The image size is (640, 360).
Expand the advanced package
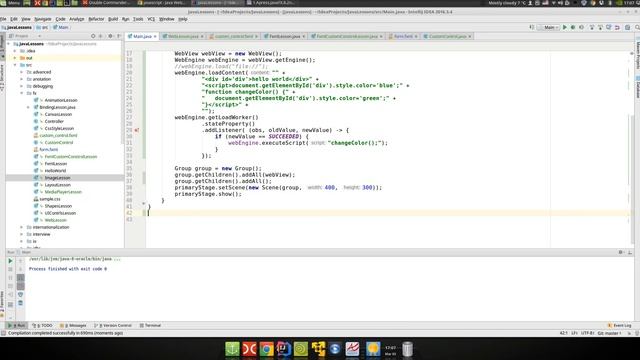point(22,72)
